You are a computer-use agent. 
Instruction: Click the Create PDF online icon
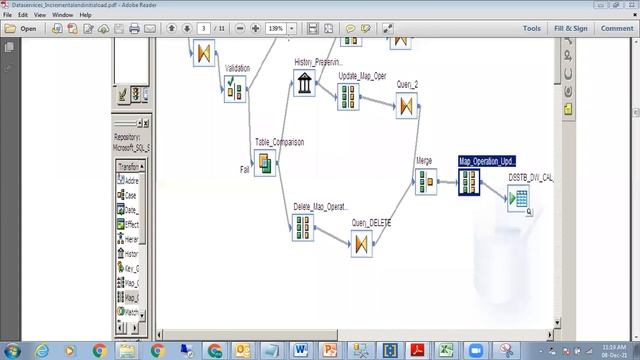57,29
